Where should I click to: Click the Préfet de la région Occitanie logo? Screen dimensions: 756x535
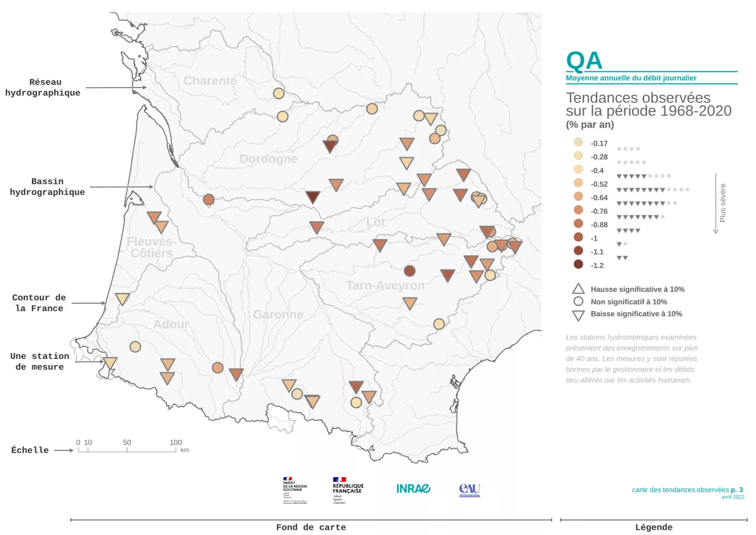tap(295, 490)
